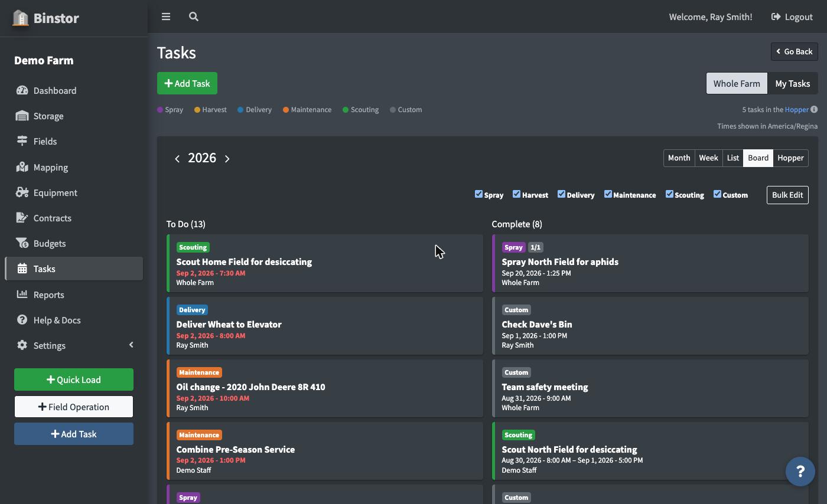Click the Go Back button
The width and height of the screenshot is (827, 504).
[795, 51]
